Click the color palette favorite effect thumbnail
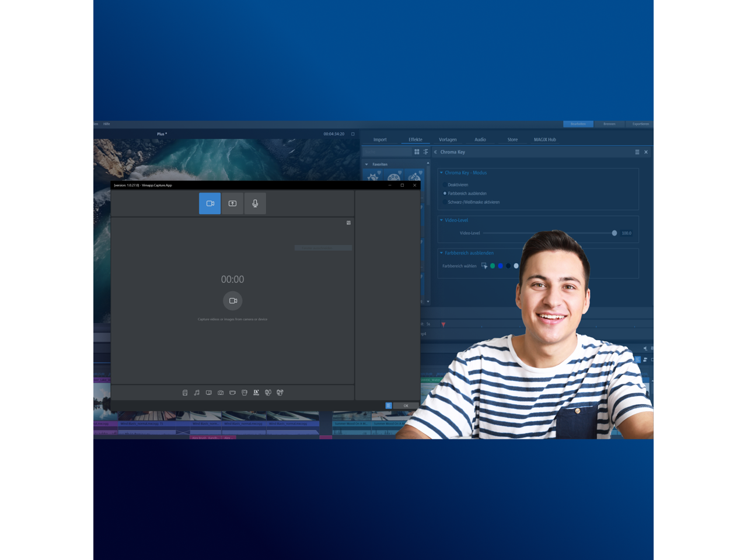Screen dimensions: 747x560 point(394,176)
